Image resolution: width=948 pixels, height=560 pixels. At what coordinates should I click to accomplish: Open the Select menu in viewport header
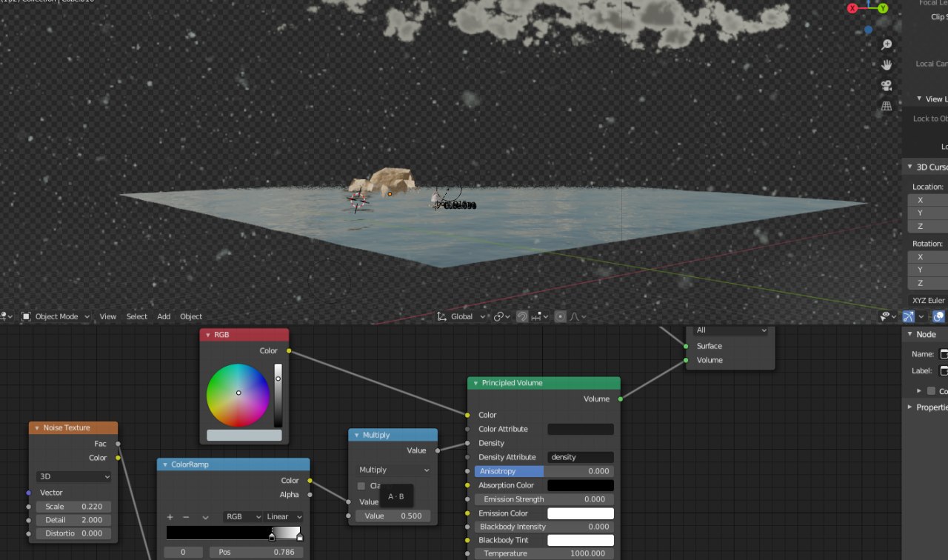tap(137, 316)
